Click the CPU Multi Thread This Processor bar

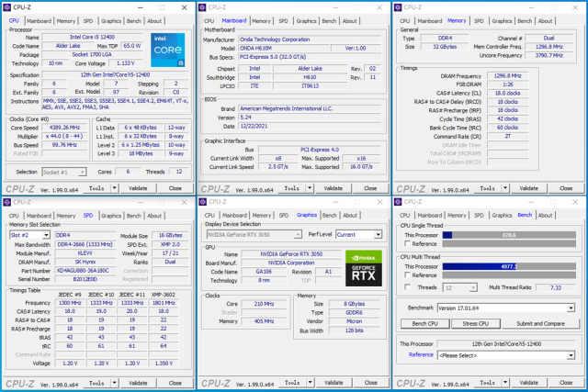[x=509, y=266]
